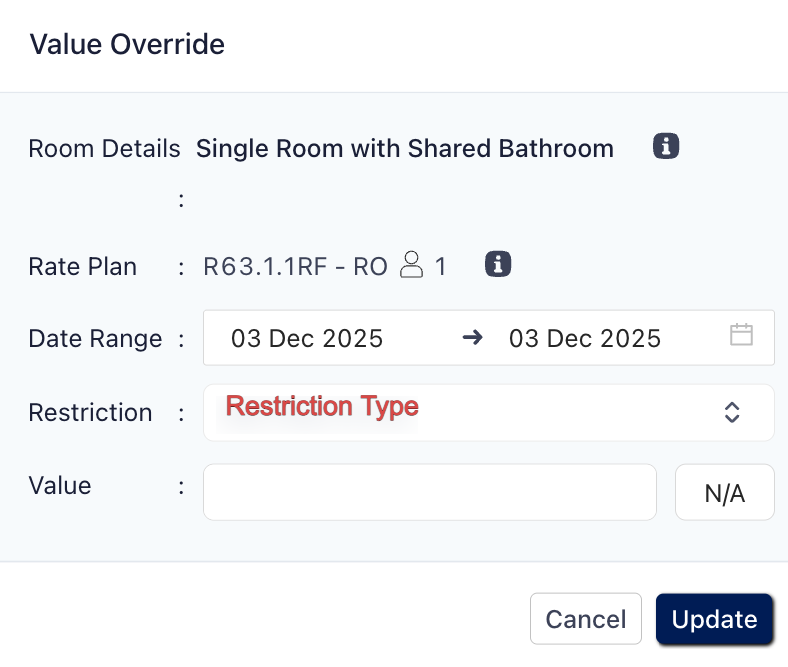Cancel the value override dialog
788x667 pixels.
[x=585, y=620]
